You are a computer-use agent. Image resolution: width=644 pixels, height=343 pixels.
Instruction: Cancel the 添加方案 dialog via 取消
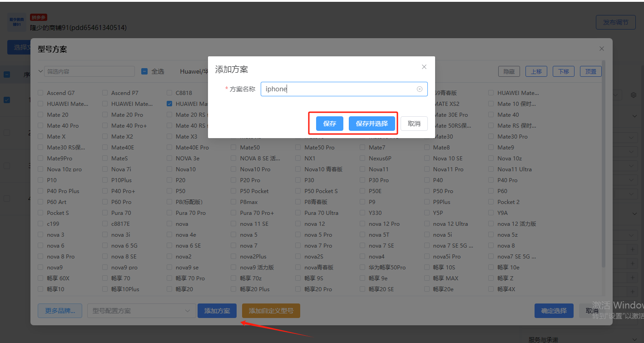pyautogui.click(x=414, y=124)
